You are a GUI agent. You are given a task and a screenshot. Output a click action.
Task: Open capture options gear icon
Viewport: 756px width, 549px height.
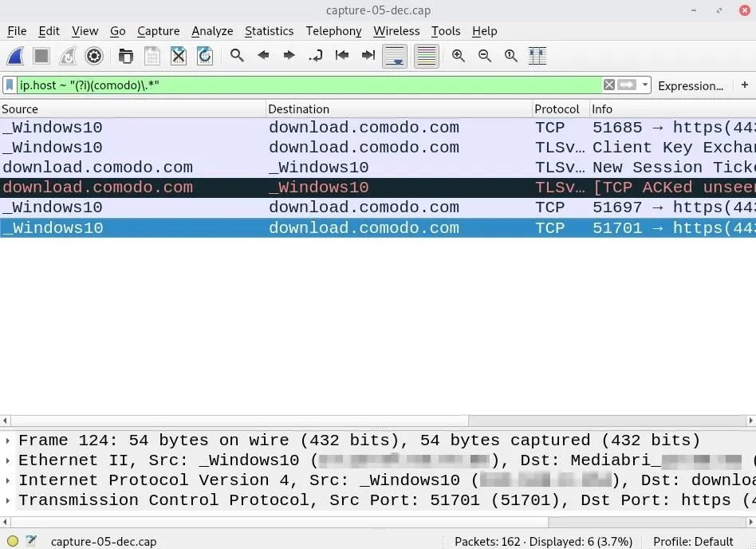pyautogui.click(x=94, y=56)
